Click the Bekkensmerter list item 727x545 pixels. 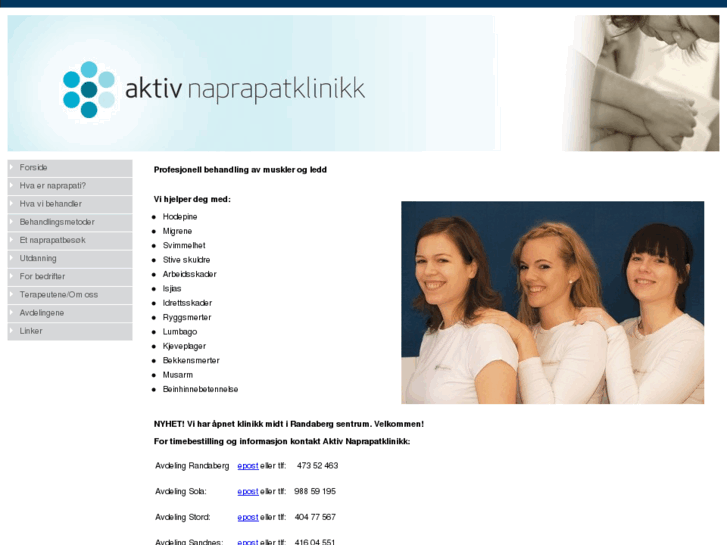click(191, 360)
